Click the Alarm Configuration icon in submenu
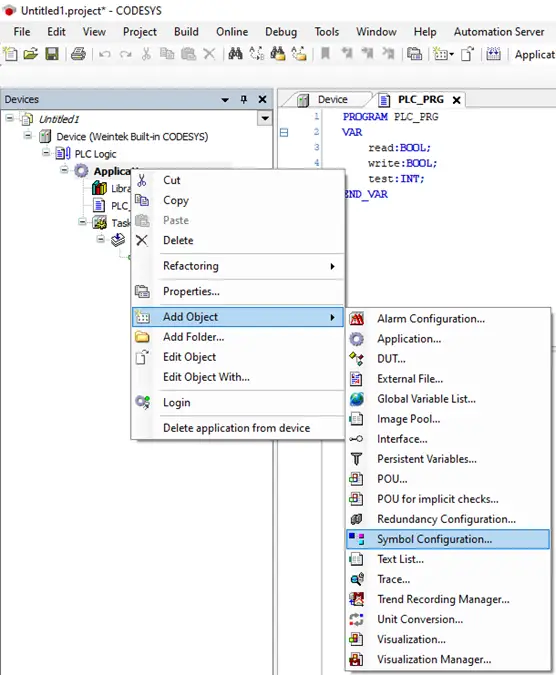 point(356,319)
